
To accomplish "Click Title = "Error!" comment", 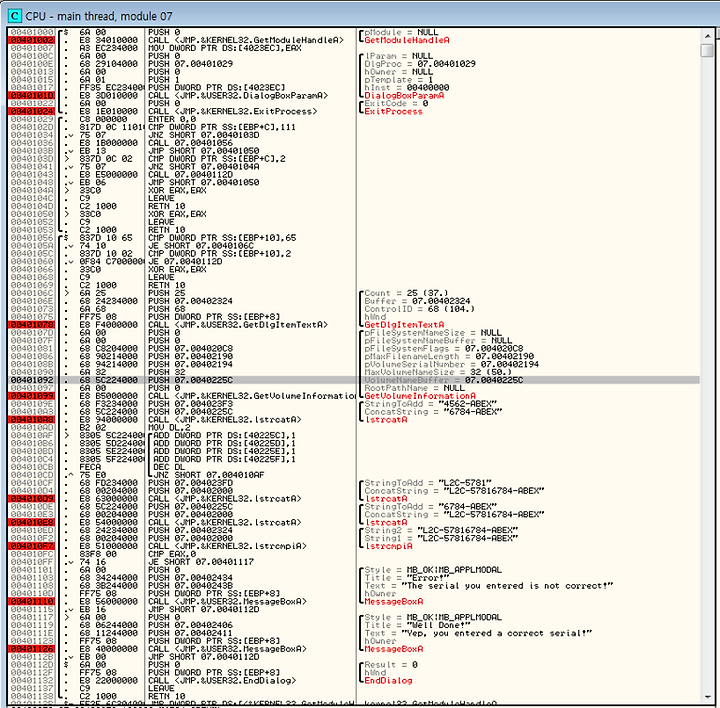I will [x=407, y=578].
